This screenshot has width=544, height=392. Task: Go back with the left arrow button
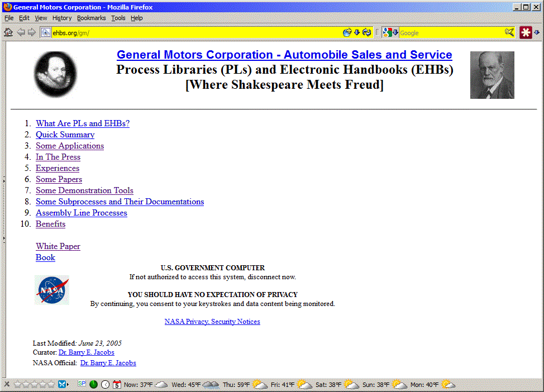21,32
